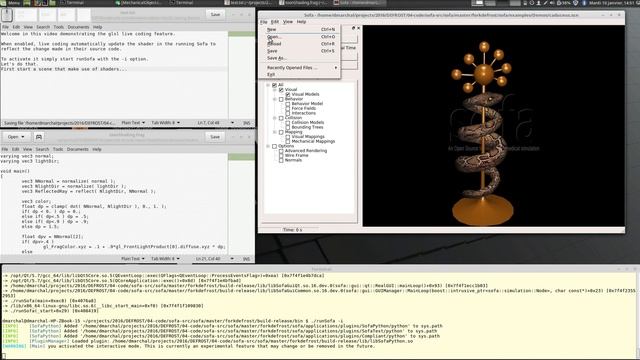The image size is (640, 360).
Task: Choose Save As... from Sofa File menu
Action: [300, 58]
